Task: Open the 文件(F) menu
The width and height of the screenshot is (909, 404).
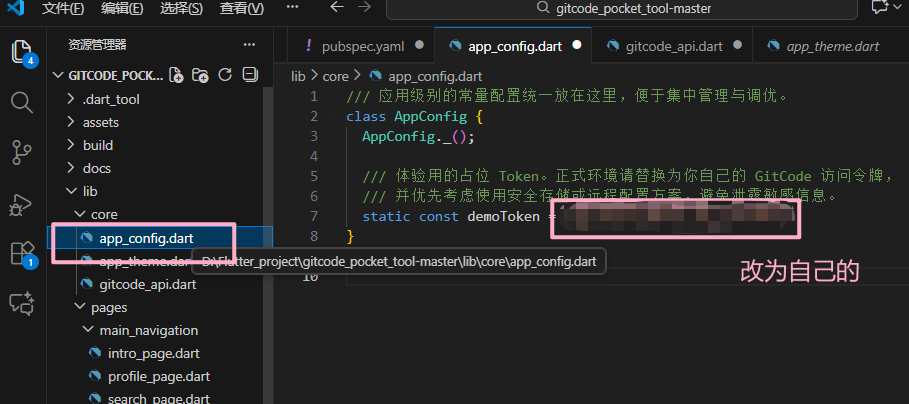Action: pyautogui.click(x=63, y=9)
